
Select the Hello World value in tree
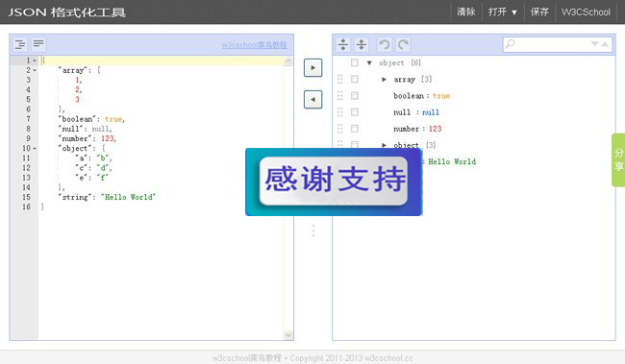452,161
